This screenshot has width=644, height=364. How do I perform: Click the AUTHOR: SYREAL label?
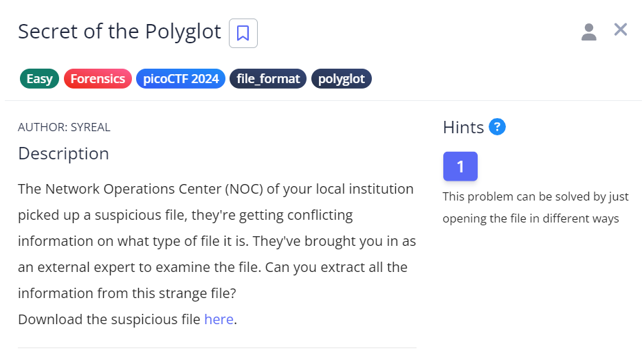pyautogui.click(x=64, y=127)
